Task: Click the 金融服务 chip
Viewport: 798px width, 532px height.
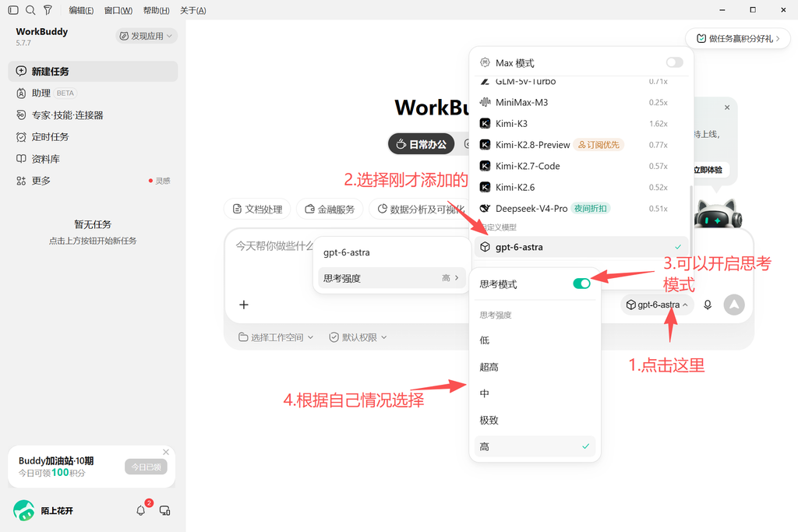Action: tap(330, 209)
